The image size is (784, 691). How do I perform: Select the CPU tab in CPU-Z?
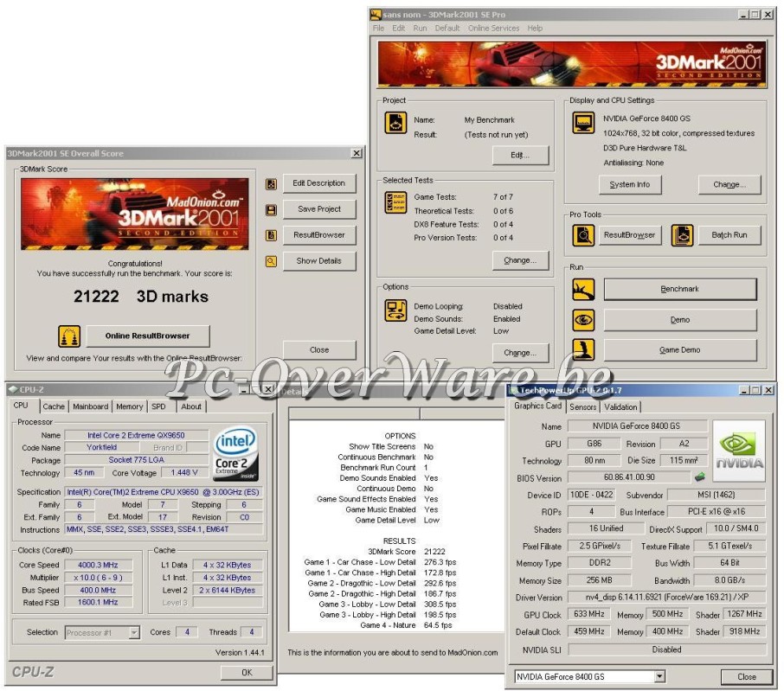click(21, 406)
